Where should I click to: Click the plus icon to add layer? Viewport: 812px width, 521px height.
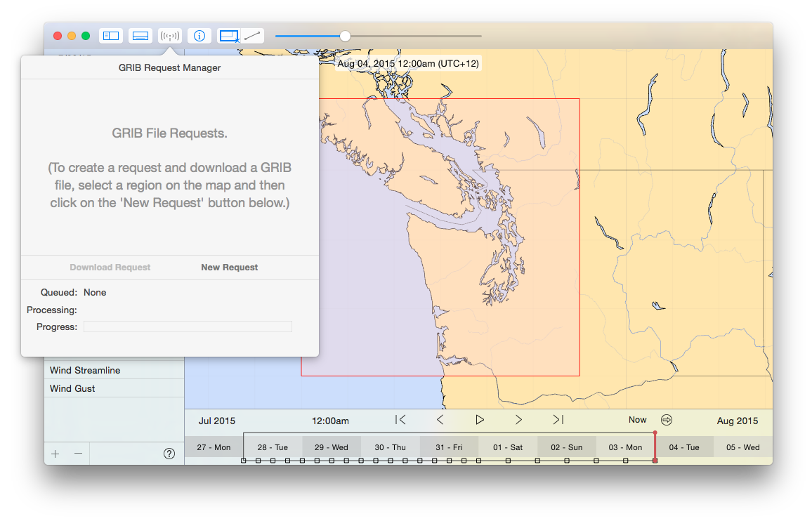coord(55,454)
